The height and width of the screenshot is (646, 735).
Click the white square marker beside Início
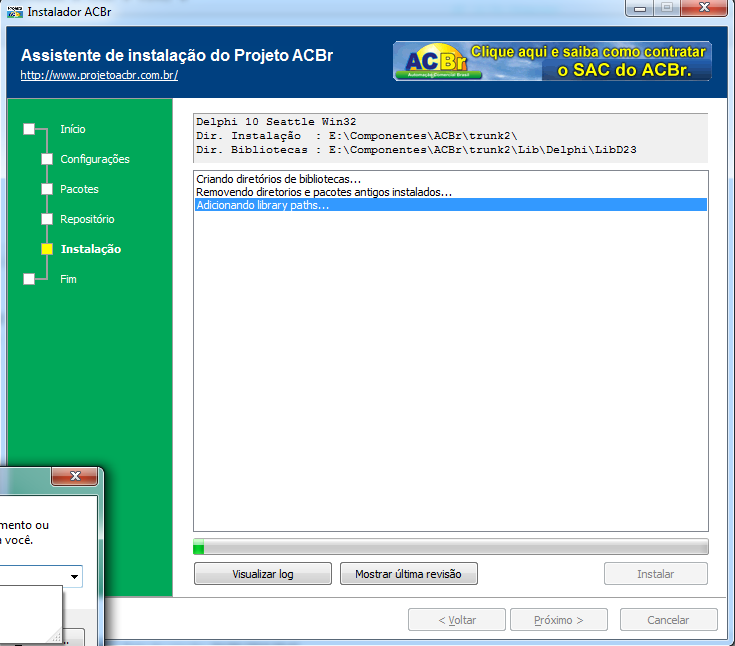point(29,129)
